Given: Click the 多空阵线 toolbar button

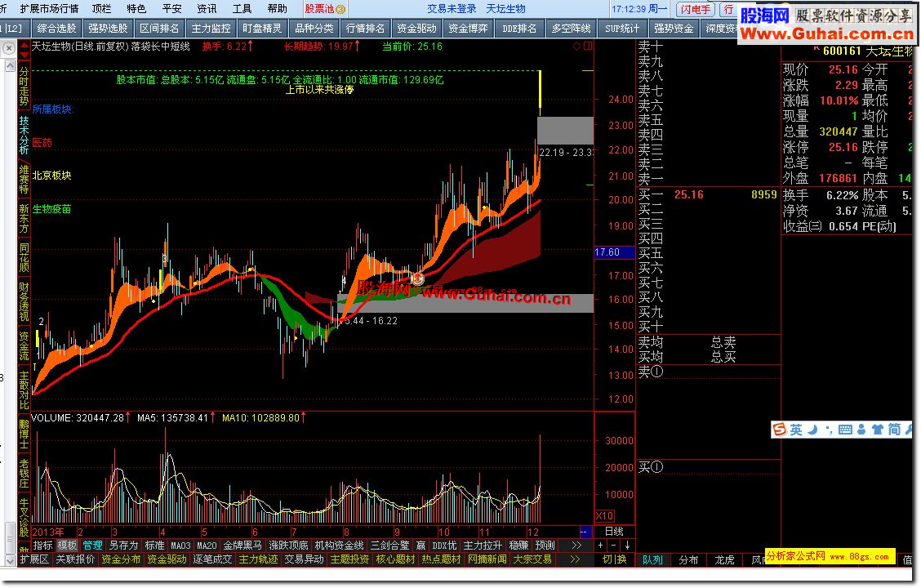Looking at the screenshot, I should (x=572, y=29).
